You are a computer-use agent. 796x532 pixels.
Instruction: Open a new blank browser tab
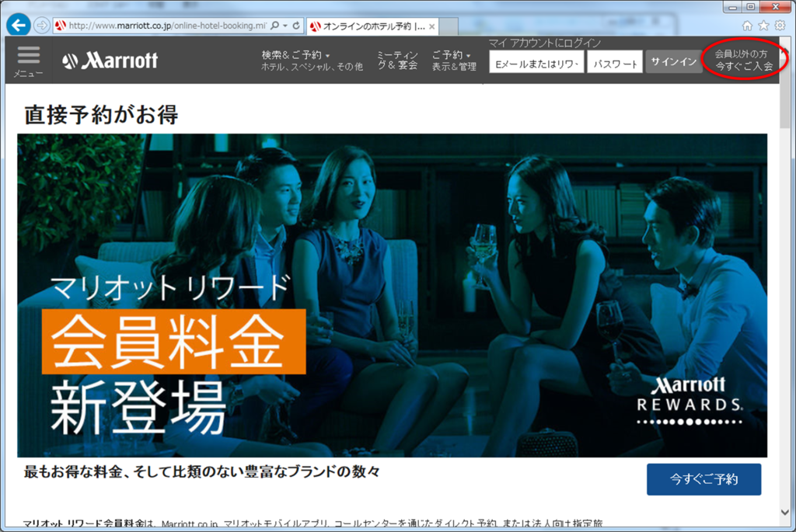point(449,26)
